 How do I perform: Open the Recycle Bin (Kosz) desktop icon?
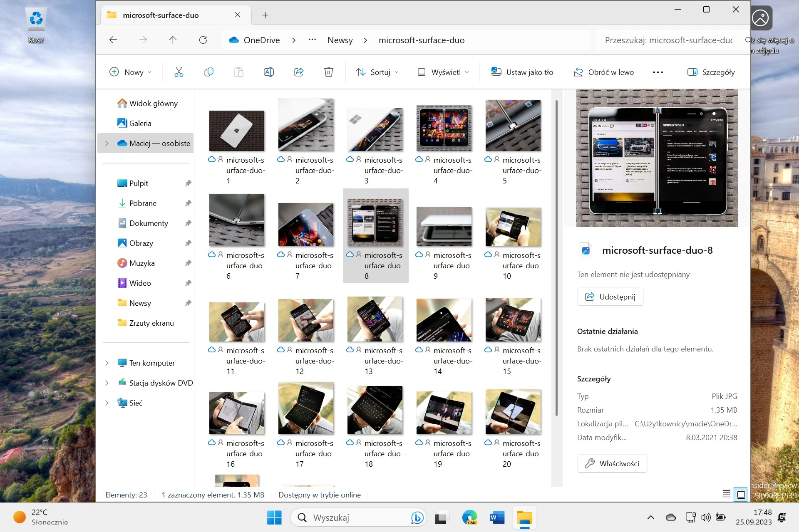36,25
